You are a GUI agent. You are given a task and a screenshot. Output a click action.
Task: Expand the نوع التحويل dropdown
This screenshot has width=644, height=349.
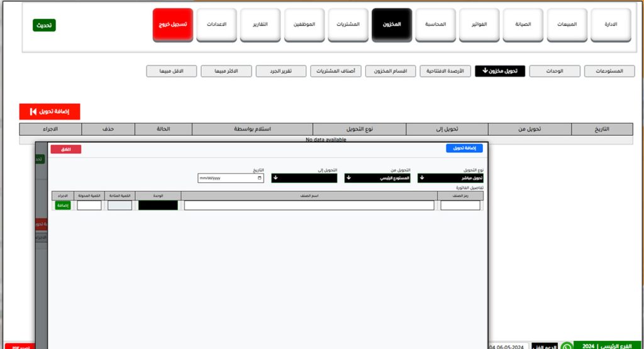click(450, 178)
